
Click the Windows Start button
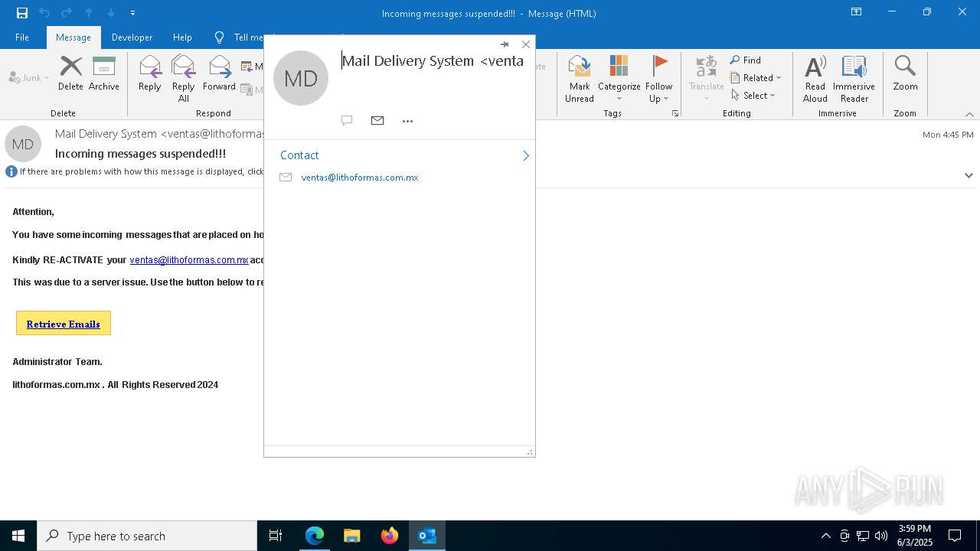click(18, 536)
